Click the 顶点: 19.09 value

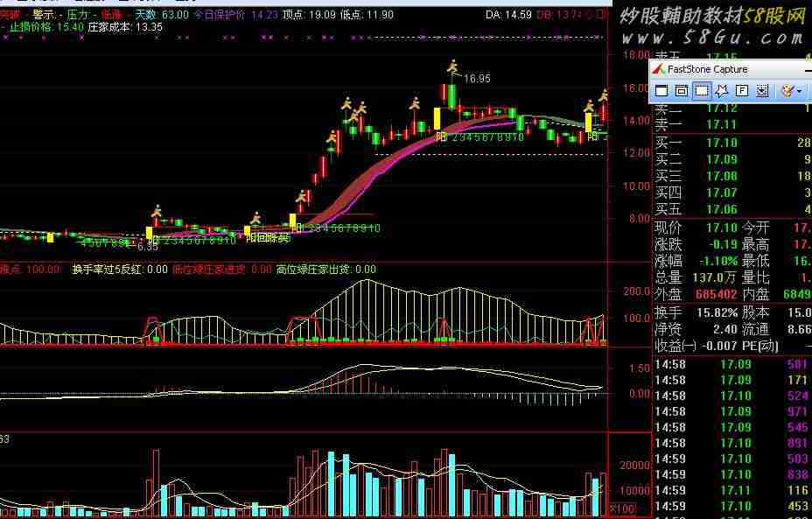click(x=309, y=15)
